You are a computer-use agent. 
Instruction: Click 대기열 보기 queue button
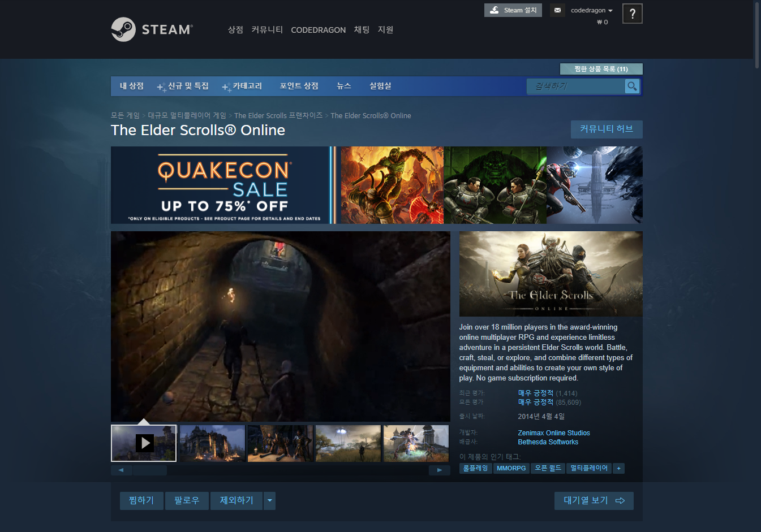point(594,500)
